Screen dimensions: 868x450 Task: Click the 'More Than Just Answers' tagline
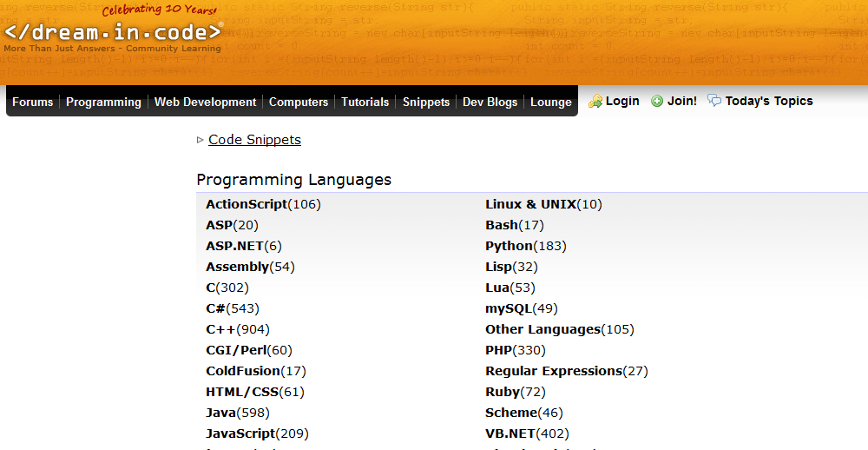[x=112, y=49]
